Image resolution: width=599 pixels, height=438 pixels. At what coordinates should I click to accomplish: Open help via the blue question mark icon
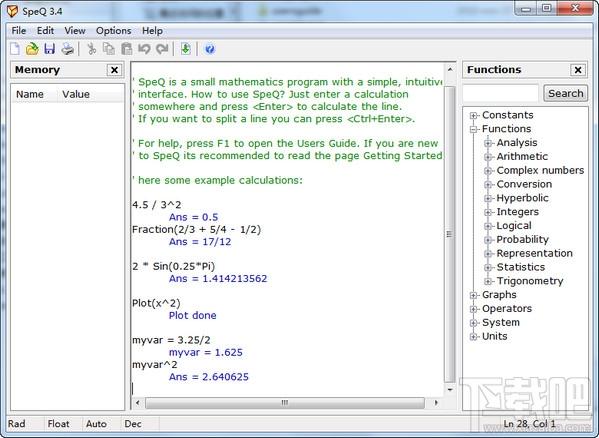(210, 49)
